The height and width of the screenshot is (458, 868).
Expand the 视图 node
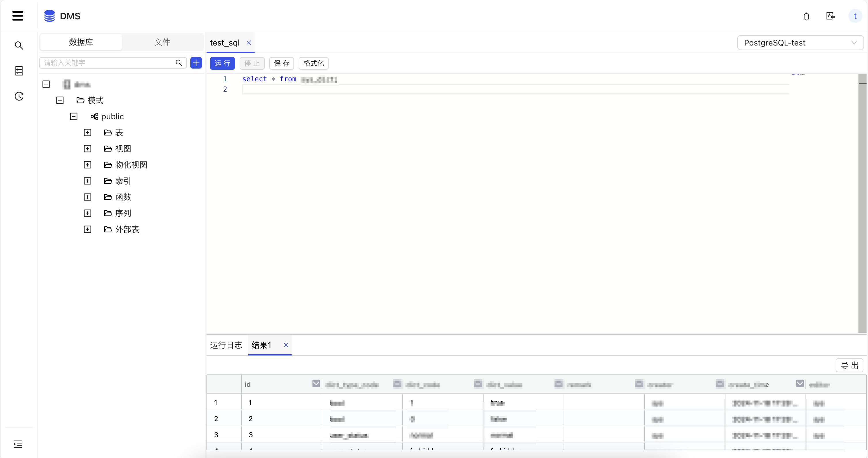88,149
